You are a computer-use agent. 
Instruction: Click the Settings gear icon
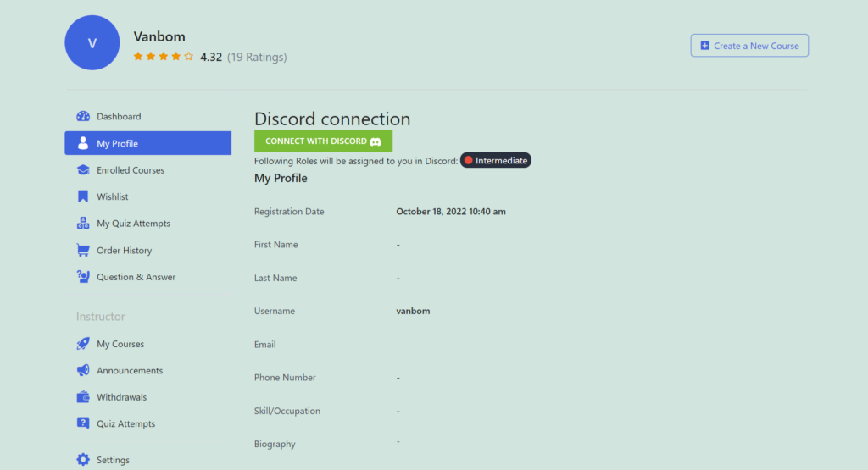click(x=83, y=460)
